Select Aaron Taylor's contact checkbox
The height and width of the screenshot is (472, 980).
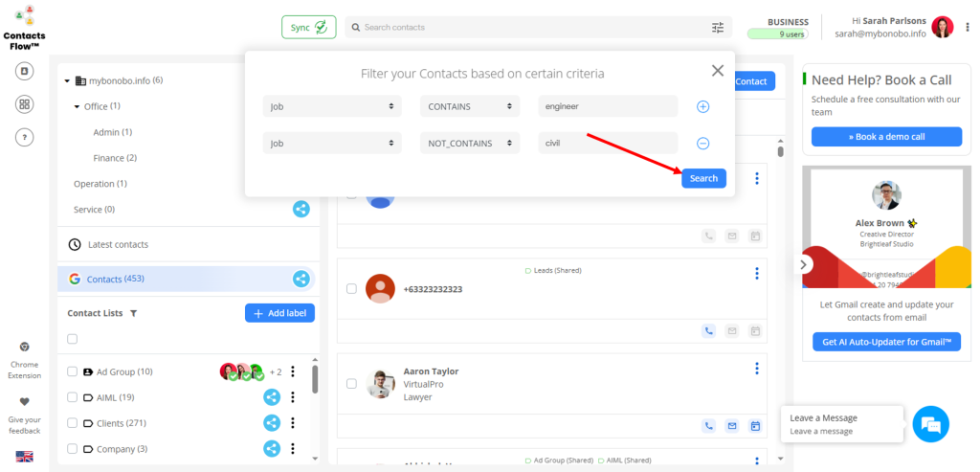(x=351, y=384)
